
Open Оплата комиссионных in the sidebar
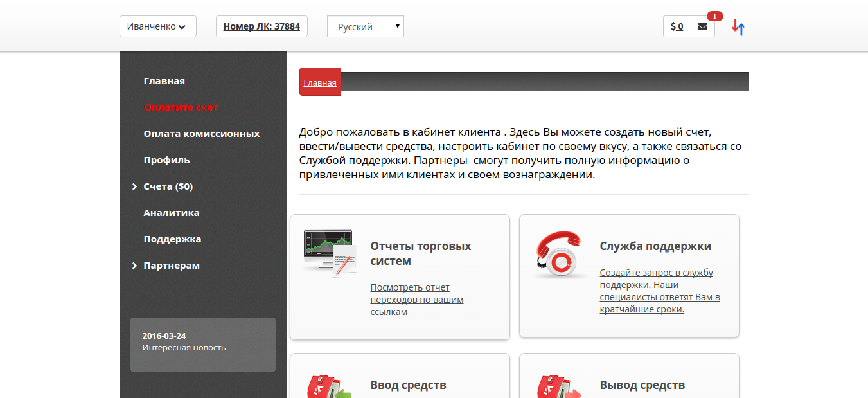point(202,134)
